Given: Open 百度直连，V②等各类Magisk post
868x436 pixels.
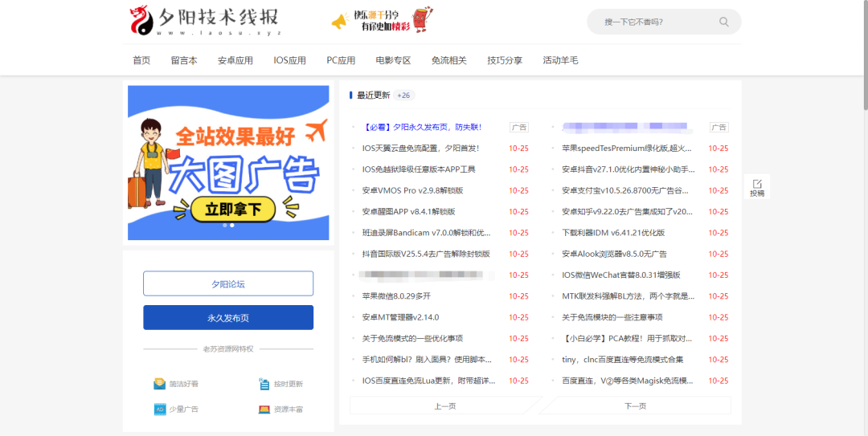Looking at the screenshot, I should click(628, 381).
